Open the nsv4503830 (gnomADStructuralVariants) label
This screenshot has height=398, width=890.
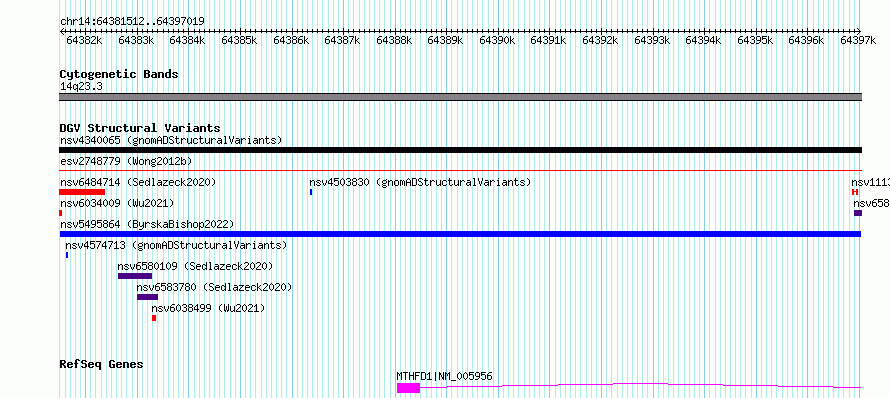tap(420, 182)
